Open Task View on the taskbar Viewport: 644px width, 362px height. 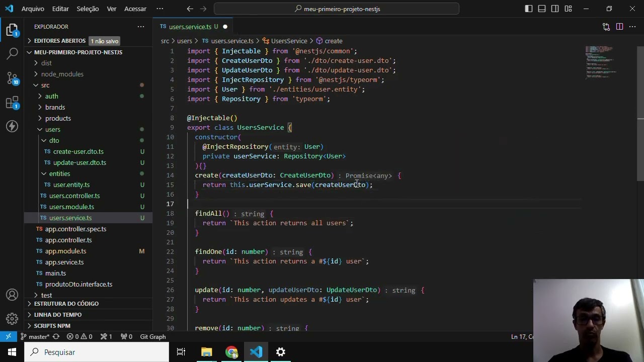click(x=181, y=352)
